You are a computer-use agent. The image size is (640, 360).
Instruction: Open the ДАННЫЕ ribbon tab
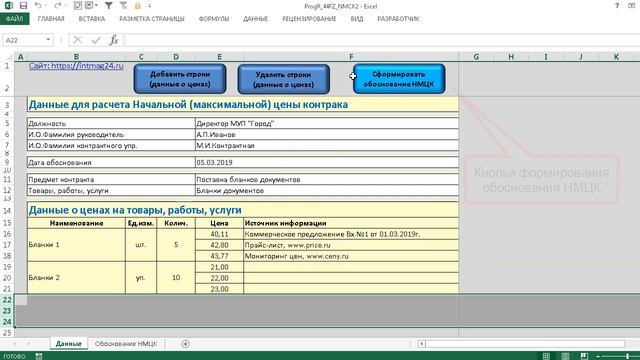pyautogui.click(x=256, y=19)
